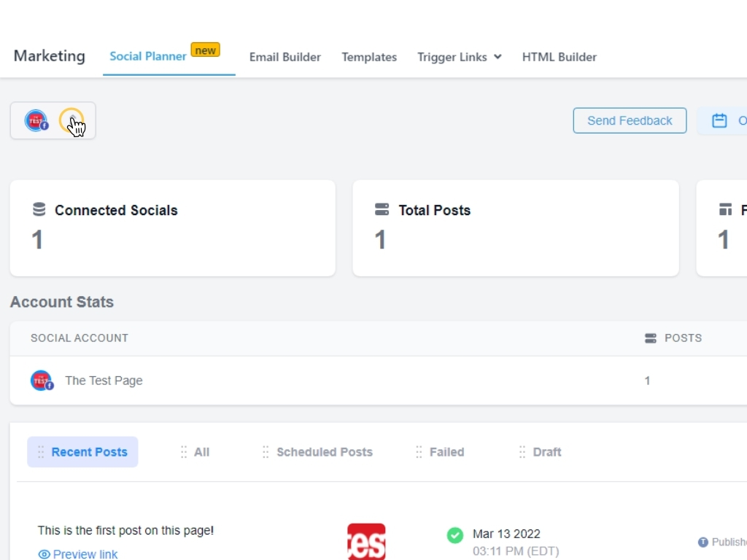Viewport: 747px width, 560px height.
Task: Click The Test Page account name
Action: click(104, 381)
